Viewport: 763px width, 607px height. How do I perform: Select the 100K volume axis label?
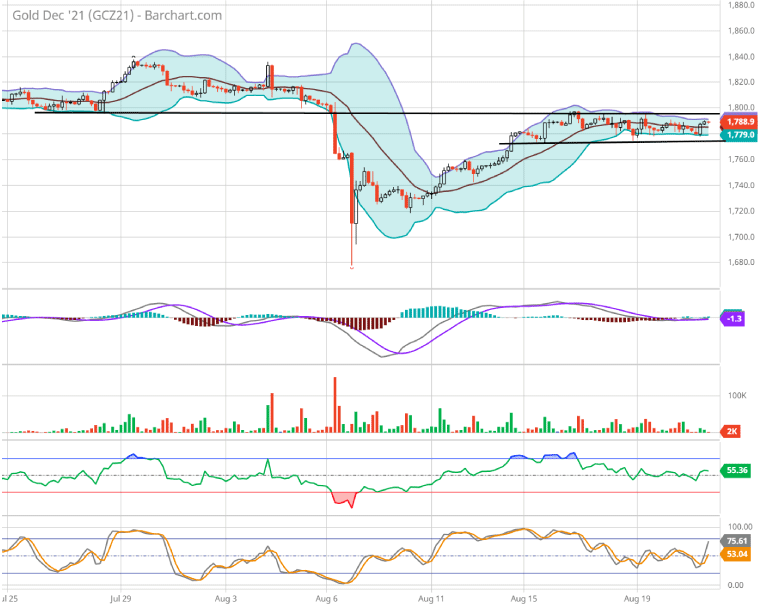tap(738, 396)
